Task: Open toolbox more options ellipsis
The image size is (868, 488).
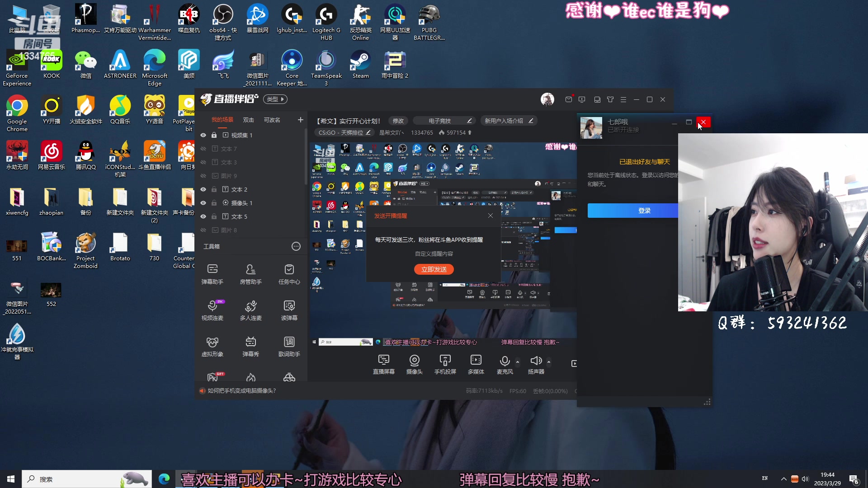Action: 296,246
